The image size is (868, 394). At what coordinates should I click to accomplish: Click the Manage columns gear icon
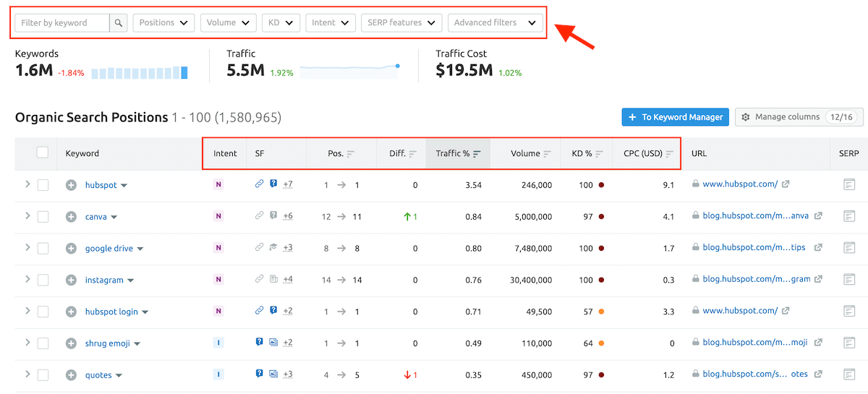tap(746, 117)
